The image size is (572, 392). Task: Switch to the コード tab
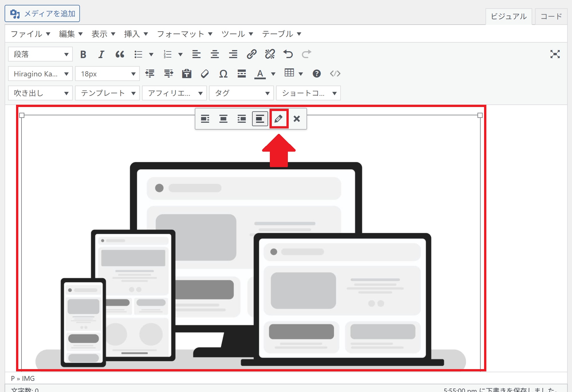[x=551, y=16]
